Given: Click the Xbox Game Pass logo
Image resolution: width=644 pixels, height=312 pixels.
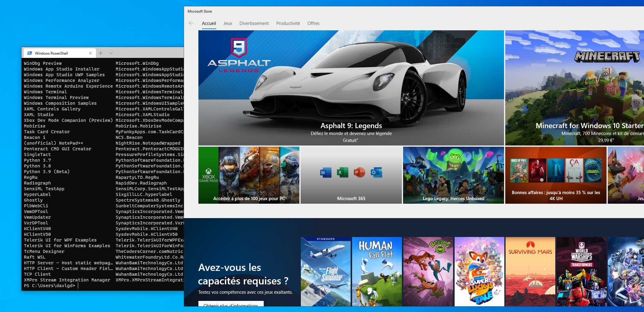Looking at the screenshot, I should [x=208, y=175].
